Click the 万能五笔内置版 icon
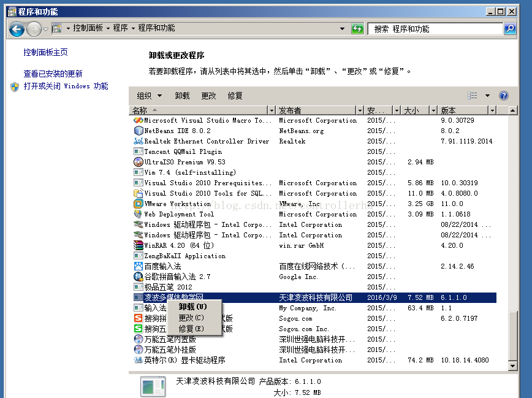The width and height of the screenshot is (532, 398). click(139, 339)
